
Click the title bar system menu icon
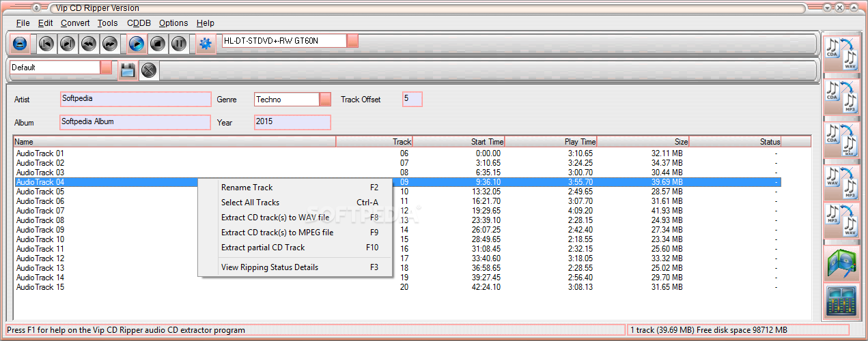coord(36,8)
